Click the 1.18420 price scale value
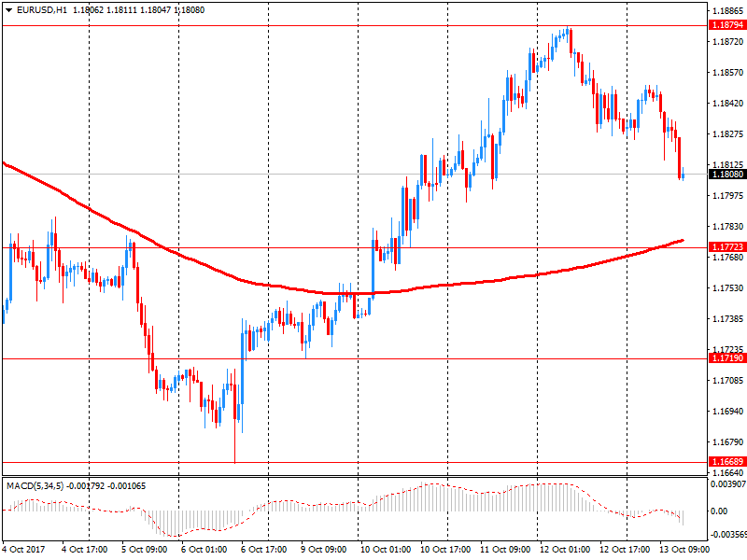 point(728,104)
